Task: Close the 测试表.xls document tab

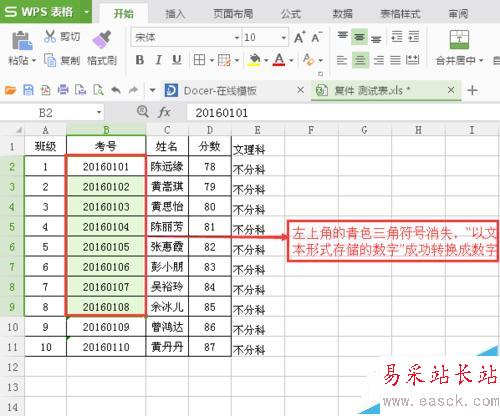Action: point(451,90)
